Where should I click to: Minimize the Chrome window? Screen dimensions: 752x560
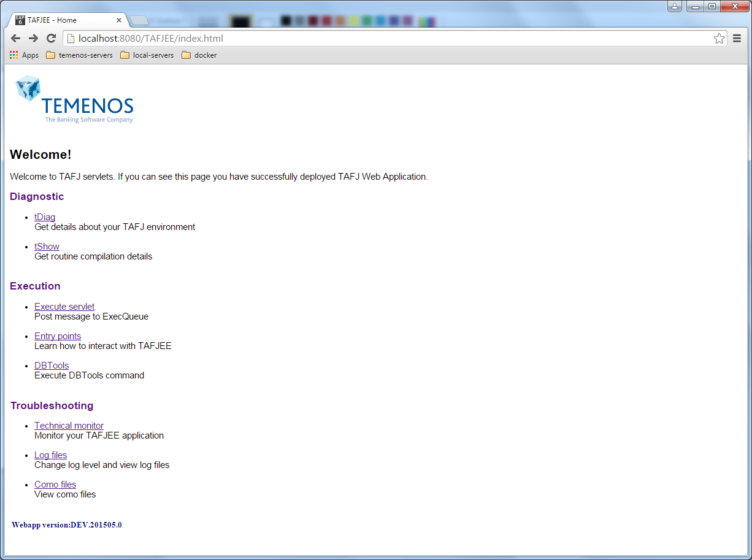click(696, 6)
